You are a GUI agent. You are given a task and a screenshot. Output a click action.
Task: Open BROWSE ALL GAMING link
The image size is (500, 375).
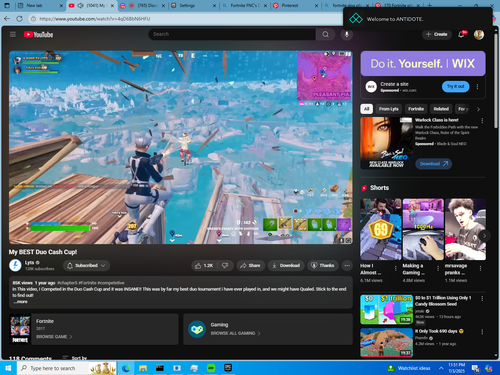[x=235, y=333]
